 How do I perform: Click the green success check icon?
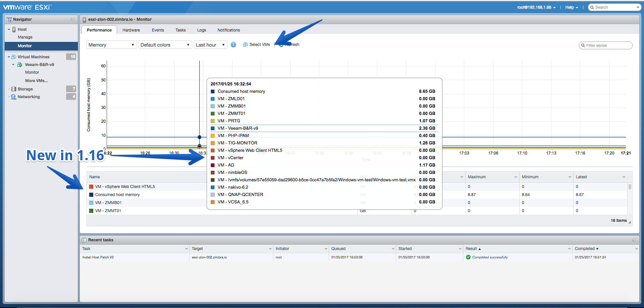[x=468, y=257]
